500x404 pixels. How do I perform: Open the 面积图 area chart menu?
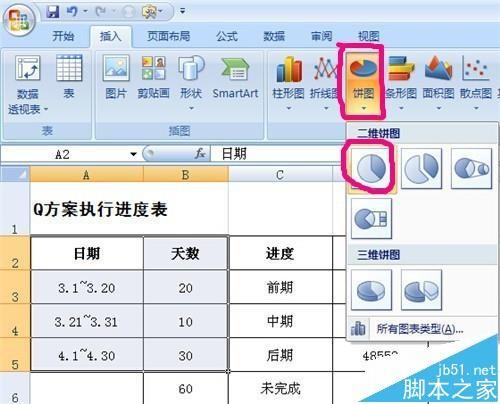438,83
